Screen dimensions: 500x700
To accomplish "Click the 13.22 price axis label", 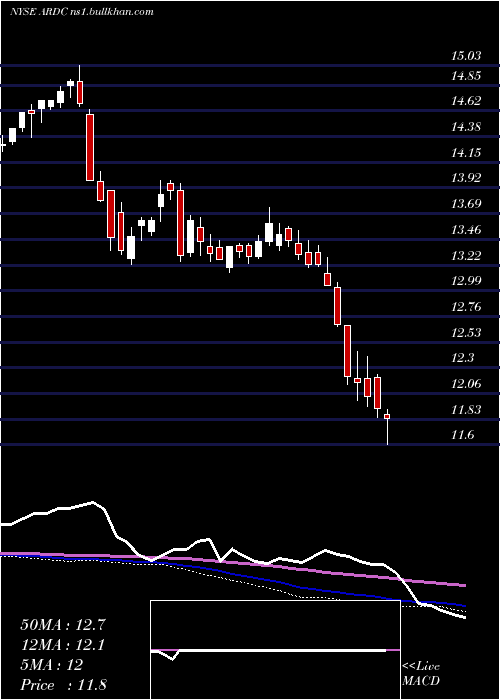I will 466,256.
